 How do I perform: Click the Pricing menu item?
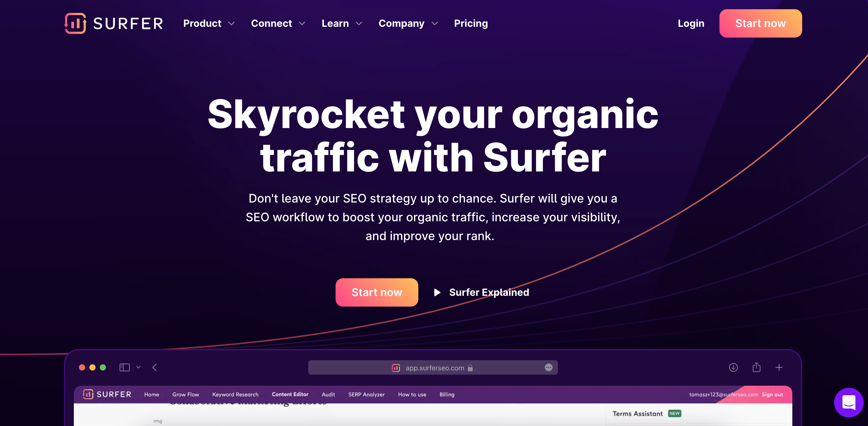471,23
